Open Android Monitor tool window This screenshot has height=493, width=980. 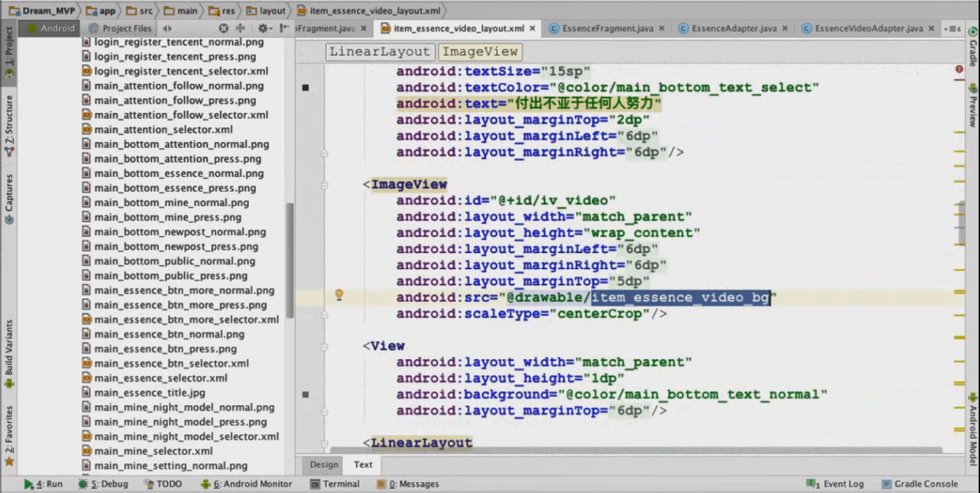pos(246,484)
